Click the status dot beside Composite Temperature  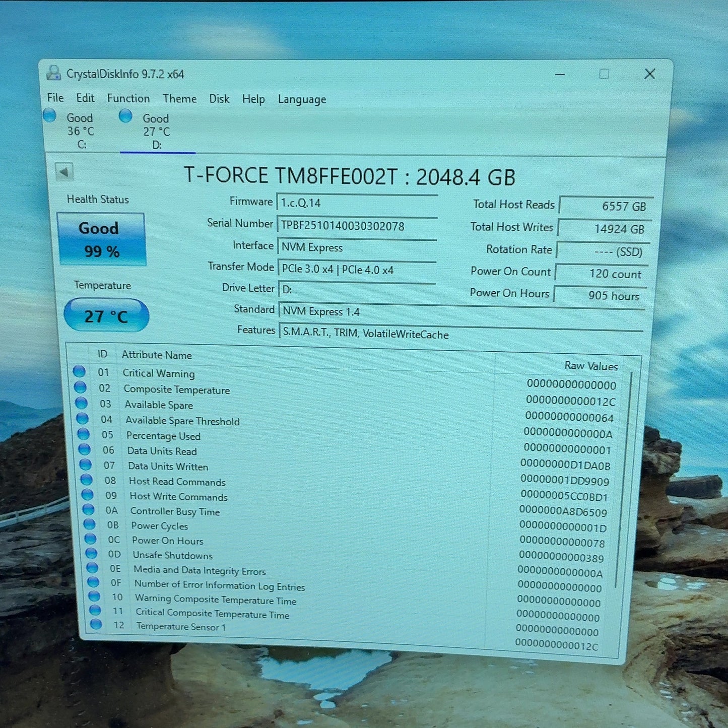80,387
